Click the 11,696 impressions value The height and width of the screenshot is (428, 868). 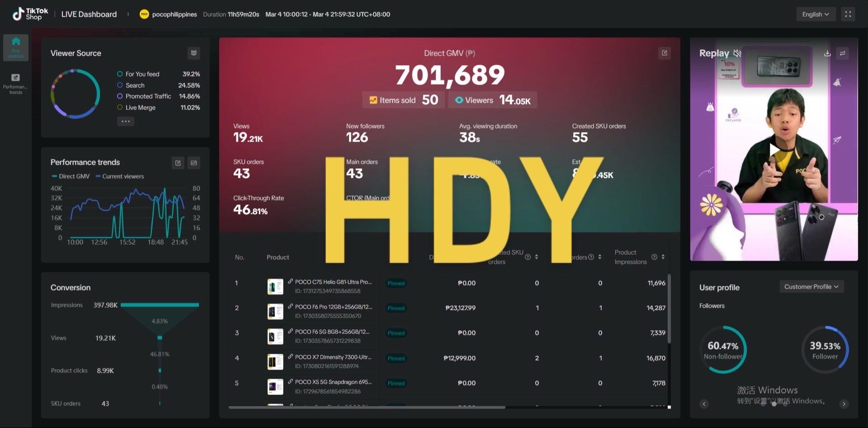pyautogui.click(x=656, y=283)
